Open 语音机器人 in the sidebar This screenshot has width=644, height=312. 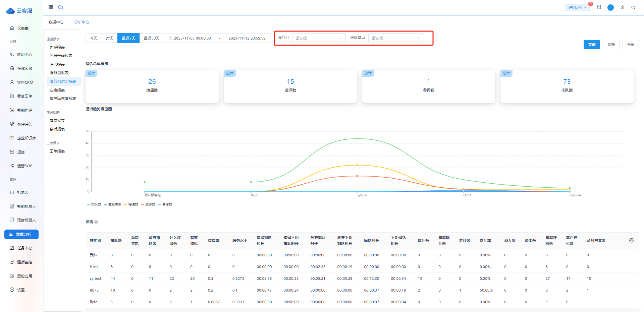tap(23, 220)
